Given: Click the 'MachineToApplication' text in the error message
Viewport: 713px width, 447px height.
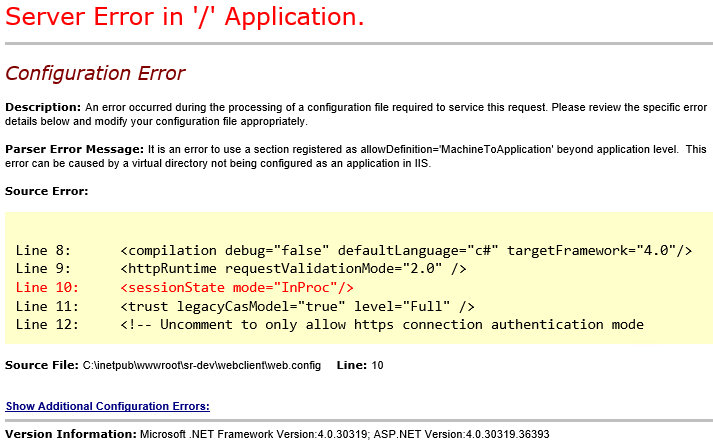Looking at the screenshot, I should [496, 149].
